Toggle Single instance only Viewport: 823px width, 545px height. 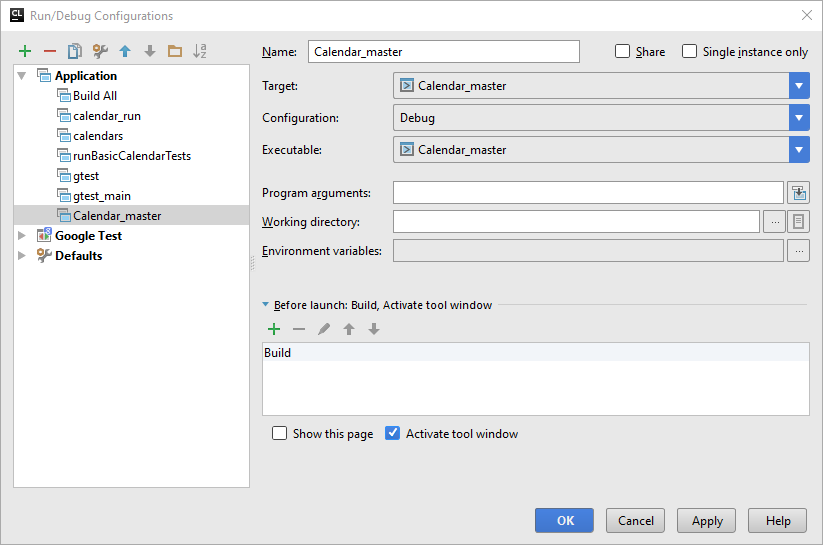(690, 52)
